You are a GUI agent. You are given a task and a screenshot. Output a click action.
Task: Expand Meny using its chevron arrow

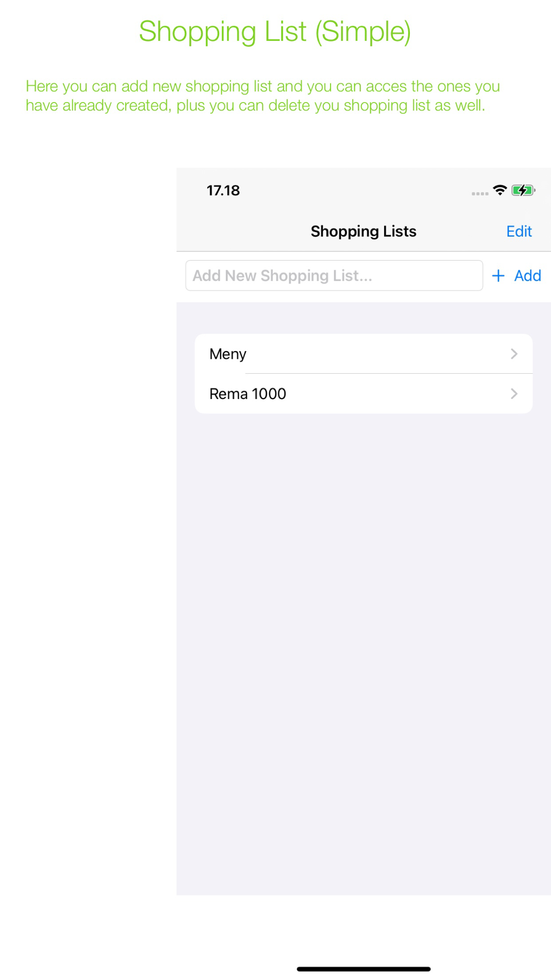click(514, 354)
